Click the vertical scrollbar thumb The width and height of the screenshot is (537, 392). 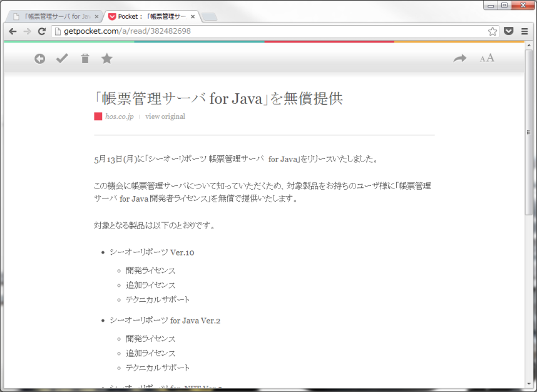529,132
